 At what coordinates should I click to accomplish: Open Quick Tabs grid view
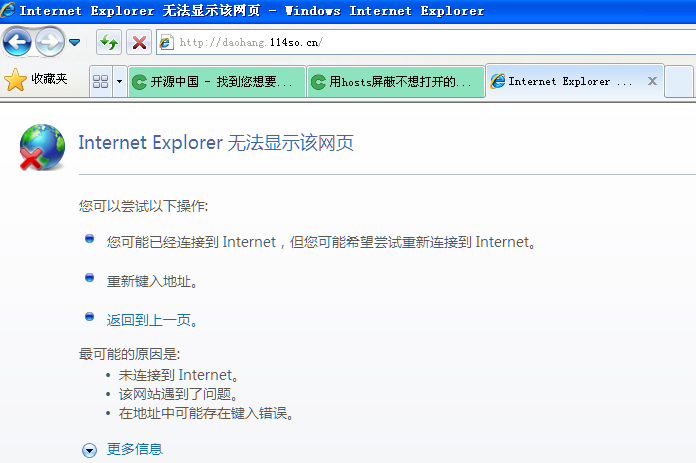[x=101, y=81]
